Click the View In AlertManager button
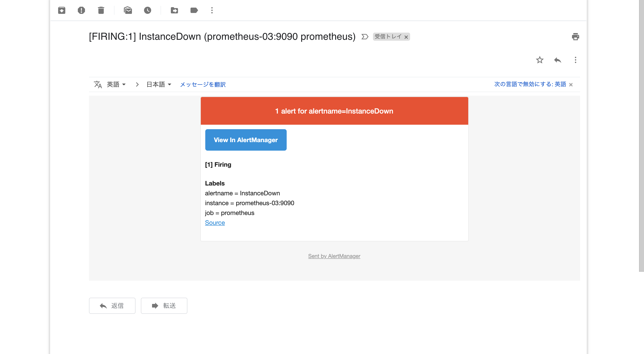 246,140
